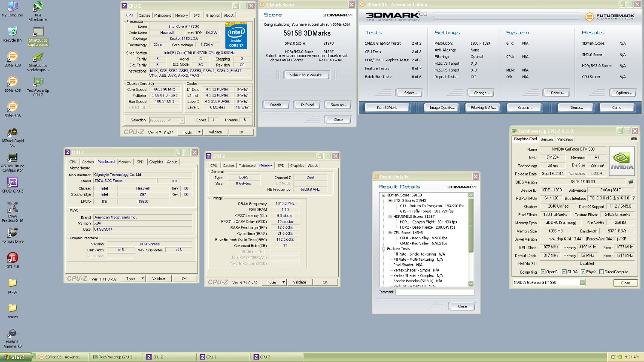The image size is (644, 362).
Task: Open TechPowerUp GPU-Z desktop shortcut
Action: (x=38, y=87)
